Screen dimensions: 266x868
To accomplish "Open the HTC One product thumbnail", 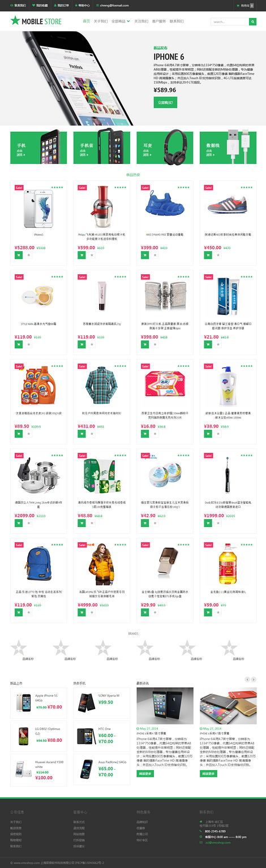I will coord(85,736).
